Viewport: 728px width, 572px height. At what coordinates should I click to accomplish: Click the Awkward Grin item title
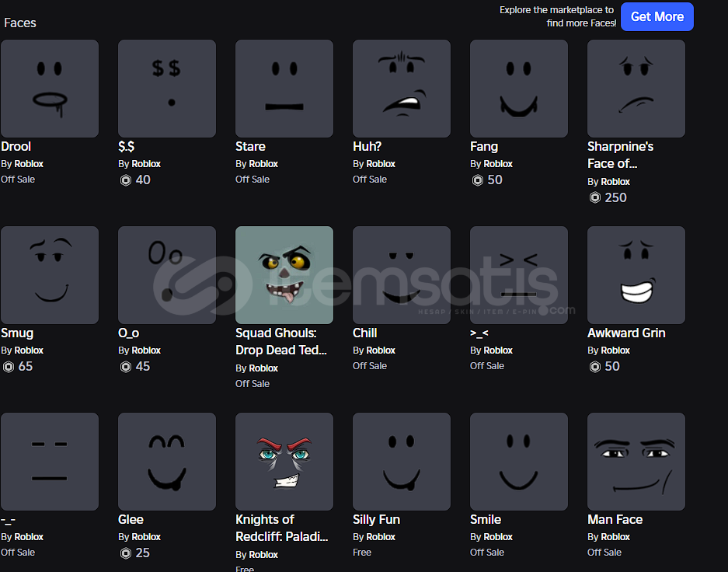(x=626, y=333)
